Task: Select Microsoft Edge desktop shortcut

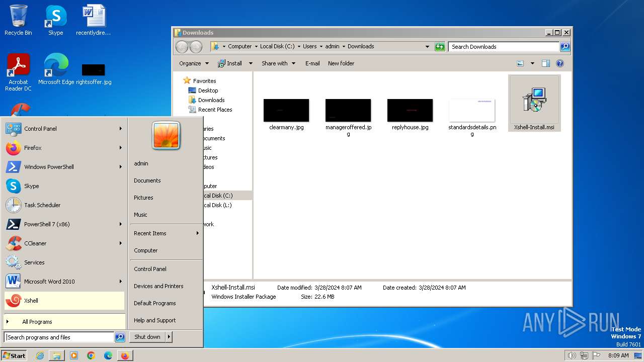Action: pos(56,69)
